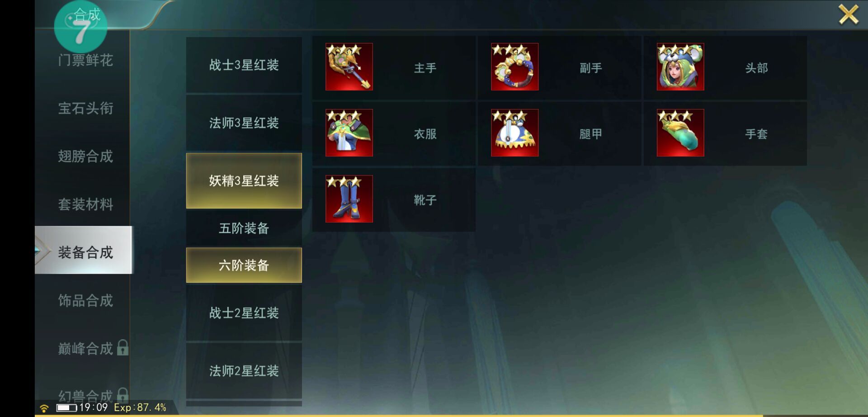Select the 腿甲 leg armor icon
868x417 pixels.
(x=514, y=133)
